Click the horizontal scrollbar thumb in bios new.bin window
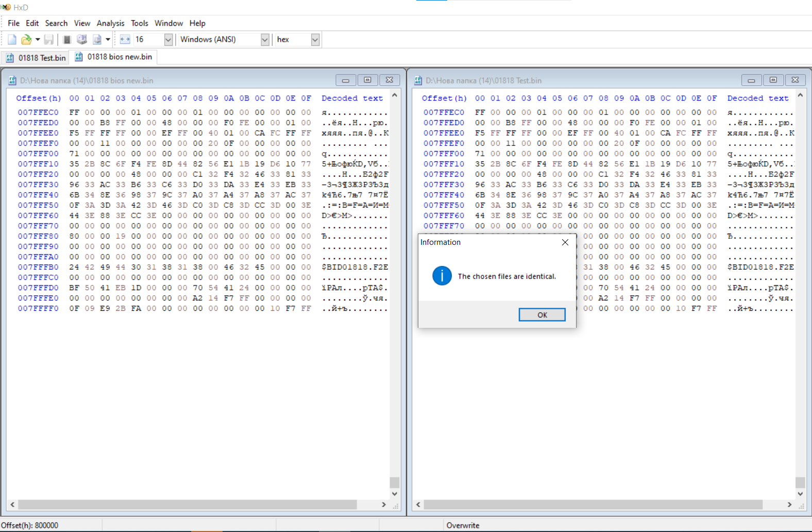812x532 pixels. [x=188, y=505]
